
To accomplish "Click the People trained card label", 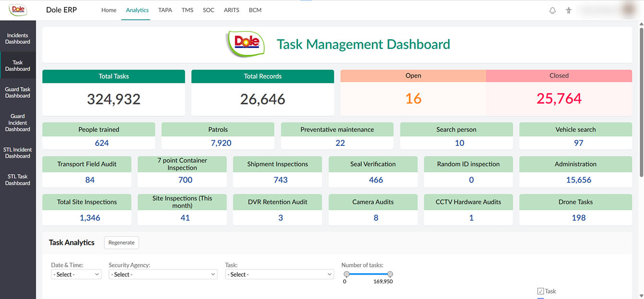I will click(x=99, y=130).
